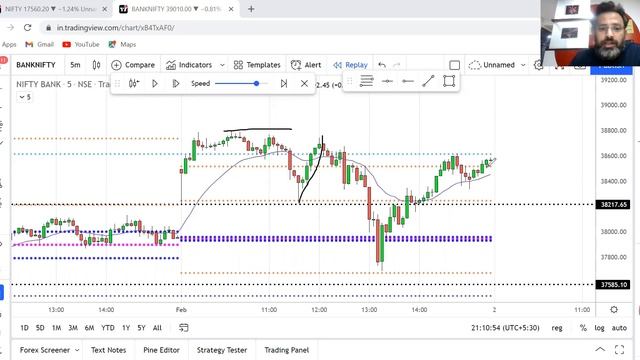Create a new Alert
640x360 pixels.
(x=306, y=65)
